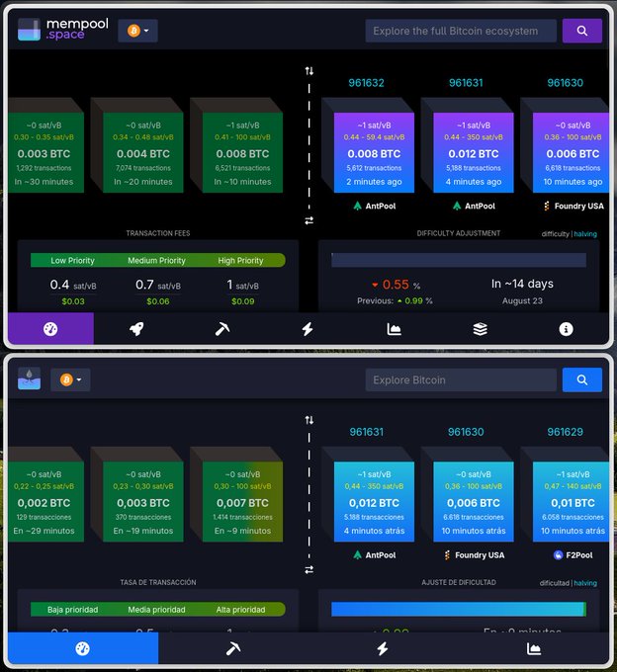This screenshot has width=617, height=672.
Task: Open block 961630 height link in top window
Action: click(x=566, y=83)
